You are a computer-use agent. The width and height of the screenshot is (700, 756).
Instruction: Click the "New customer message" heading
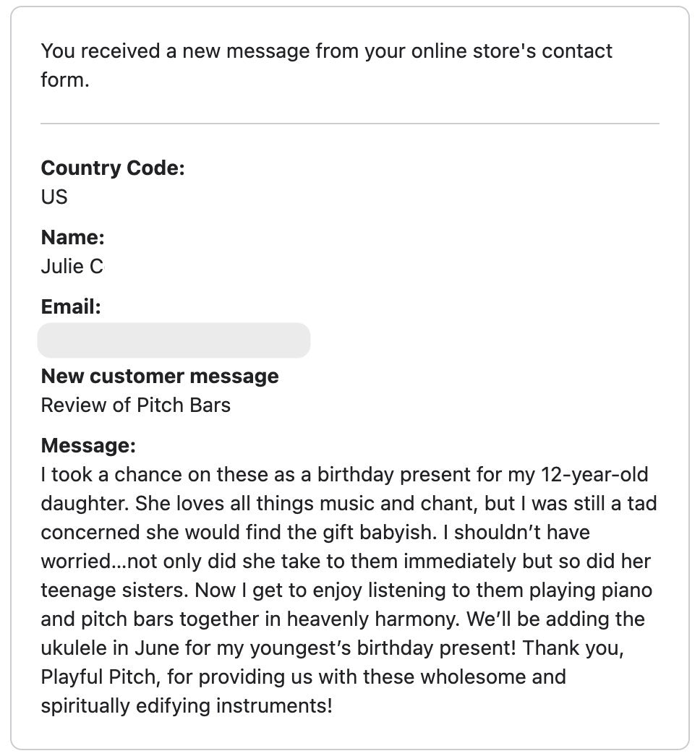[159, 376]
